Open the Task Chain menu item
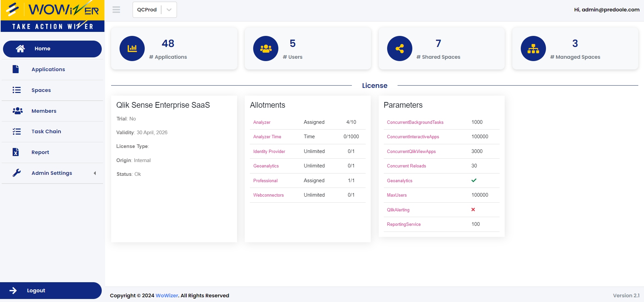This screenshot has height=302, width=644. (x=52, y=132)
